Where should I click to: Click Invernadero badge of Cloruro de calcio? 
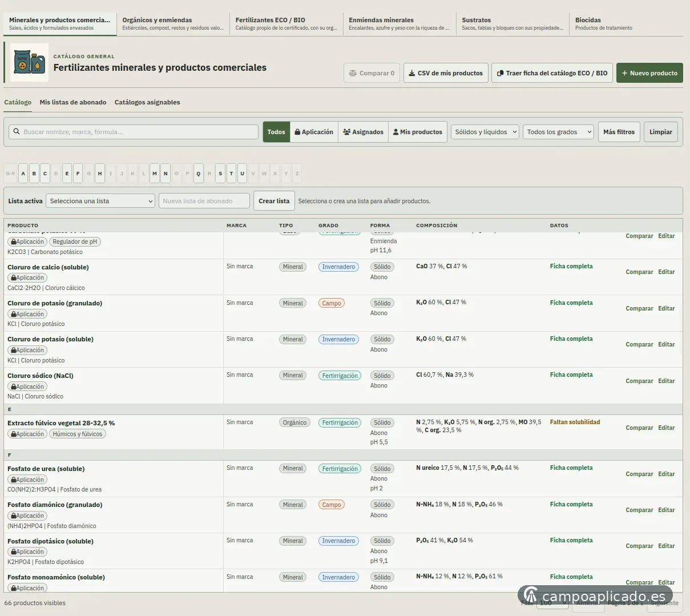tap(338, 267)
